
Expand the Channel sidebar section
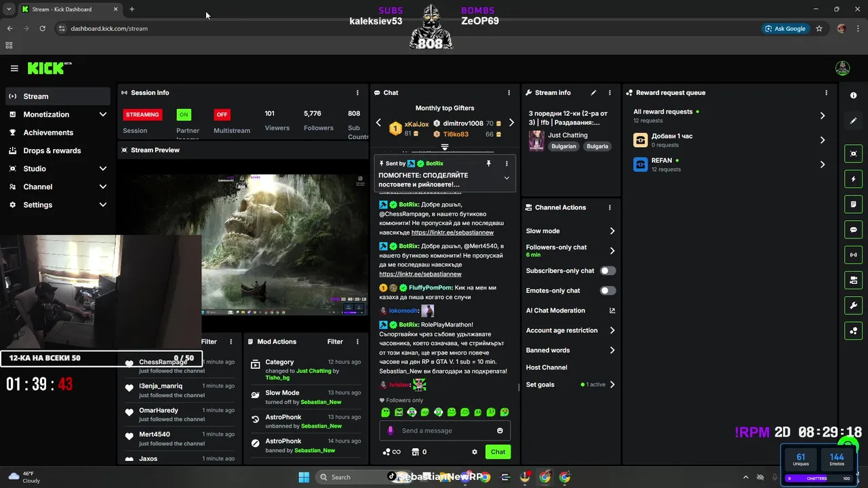[103, 186]
